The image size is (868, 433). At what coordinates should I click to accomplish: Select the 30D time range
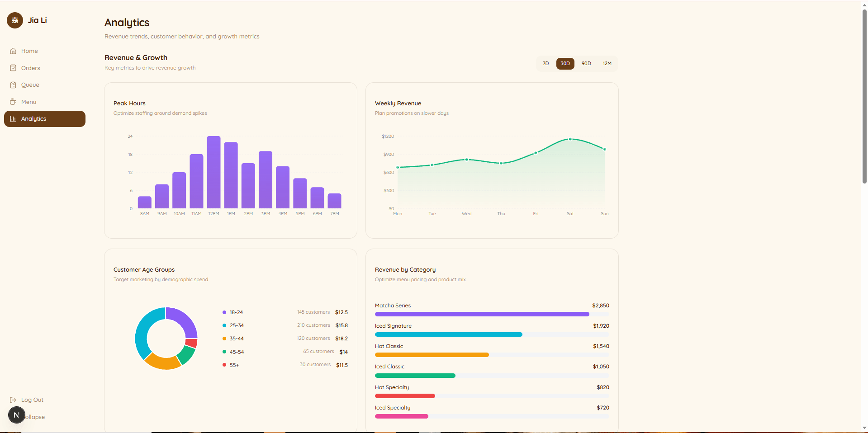click(565, 64)
